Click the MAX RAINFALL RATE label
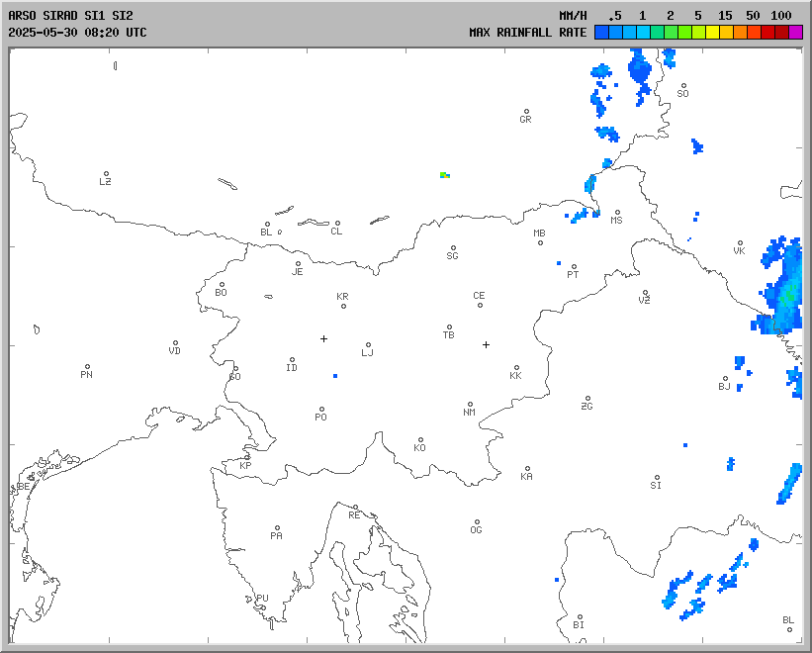Image resolution: width=812 pixels, height=653 pixels. click(528, 32)
